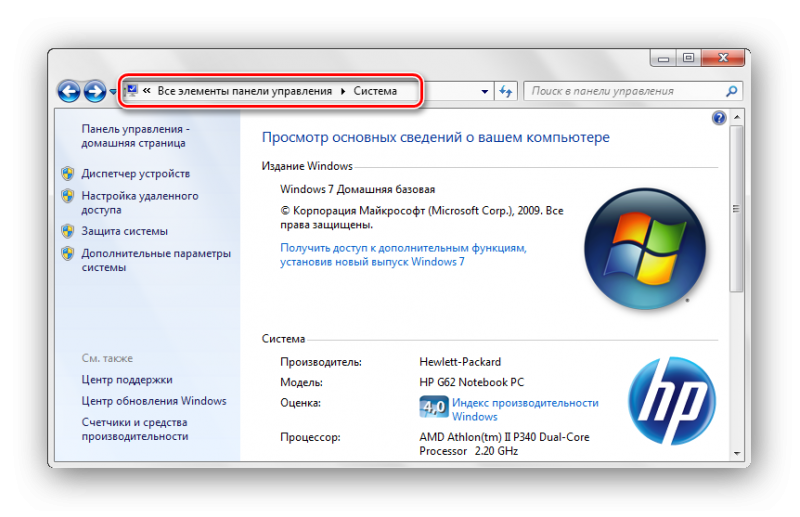Image resolution: width=800 pixels, height=517 pixels.
Task: Click the 'Оценка:' label
Action: click(301, 403)
